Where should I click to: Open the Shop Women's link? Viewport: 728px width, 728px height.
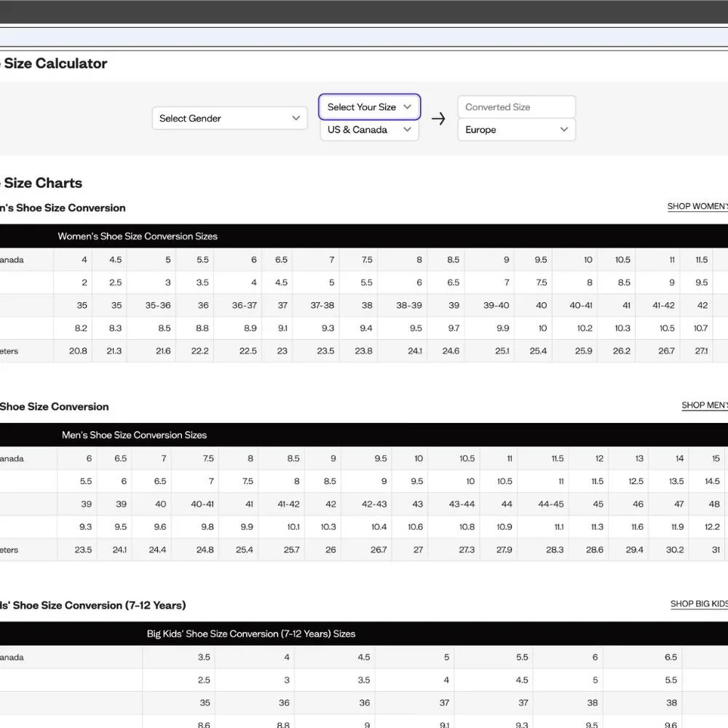tap(697, 206)
